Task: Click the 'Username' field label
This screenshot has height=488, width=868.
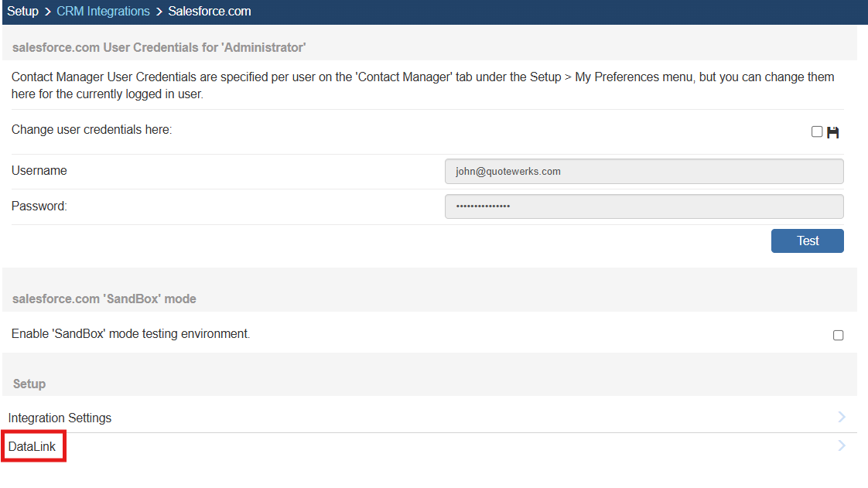Action: tap(39, 171)
